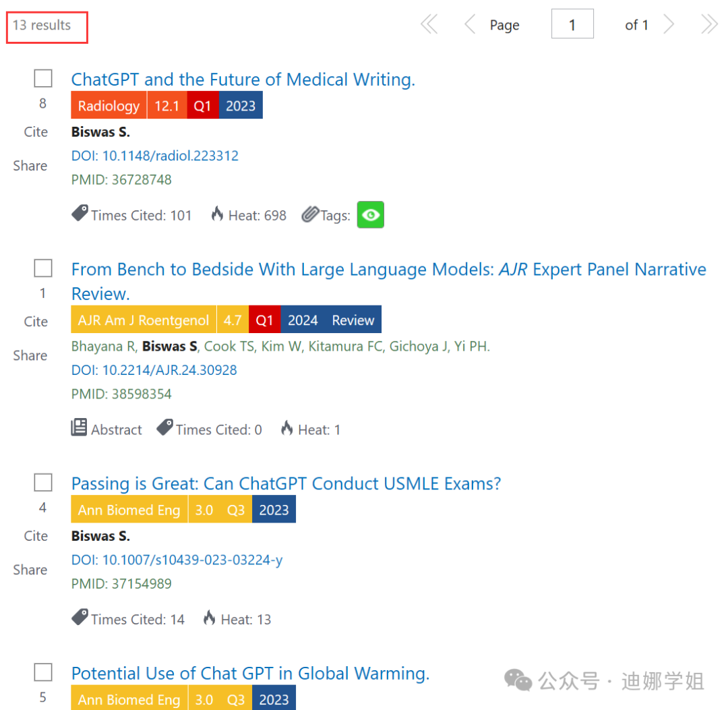Click Times Cited: 14 tag icon
The height and width of the screenshot is (710, 728).
point(80,617)
